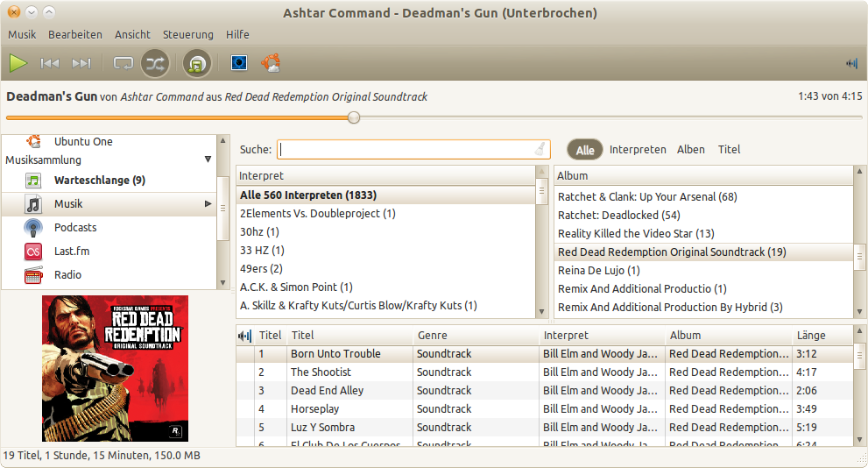Clear the search field with broom icon
868x468 pixels.
coord(540,149)
